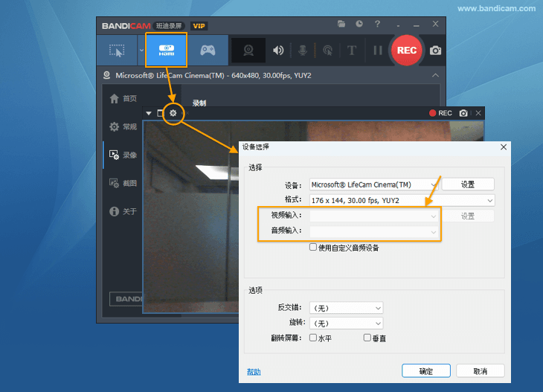This screenshot has width=543, height=392.
Task: Click the webcam icon beside Microsoft LifeCam text
Action: (x=106, y=75)
